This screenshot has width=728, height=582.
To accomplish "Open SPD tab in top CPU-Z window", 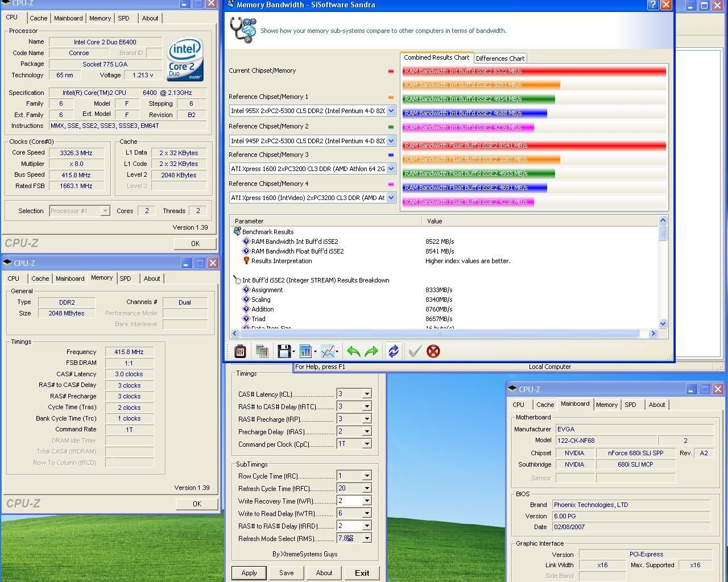I will point(123,18).
